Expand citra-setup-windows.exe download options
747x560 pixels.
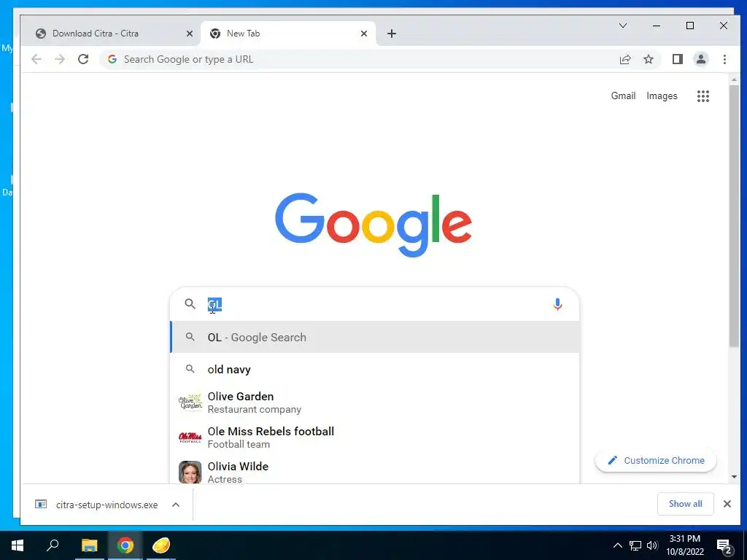coord(176,505)
